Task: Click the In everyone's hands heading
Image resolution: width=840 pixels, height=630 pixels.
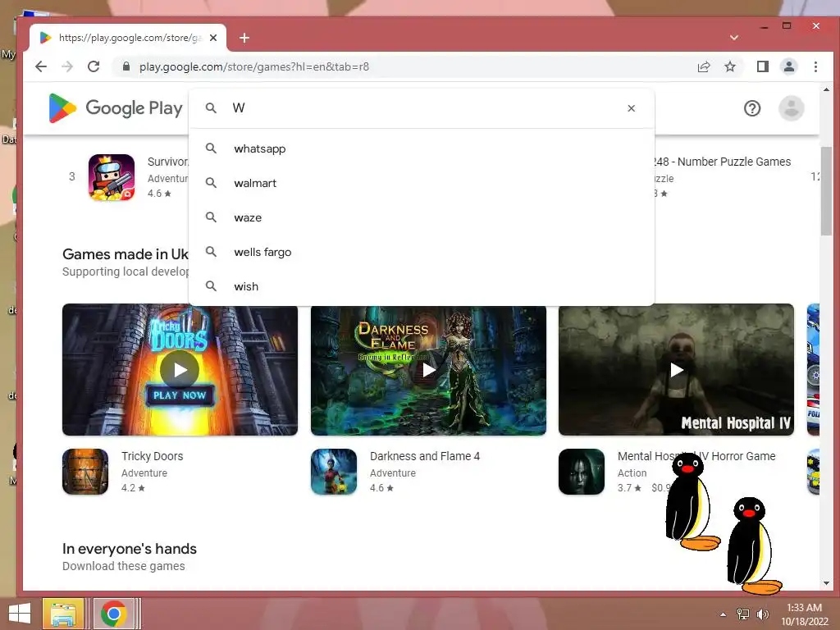Action: coord(130,549)
